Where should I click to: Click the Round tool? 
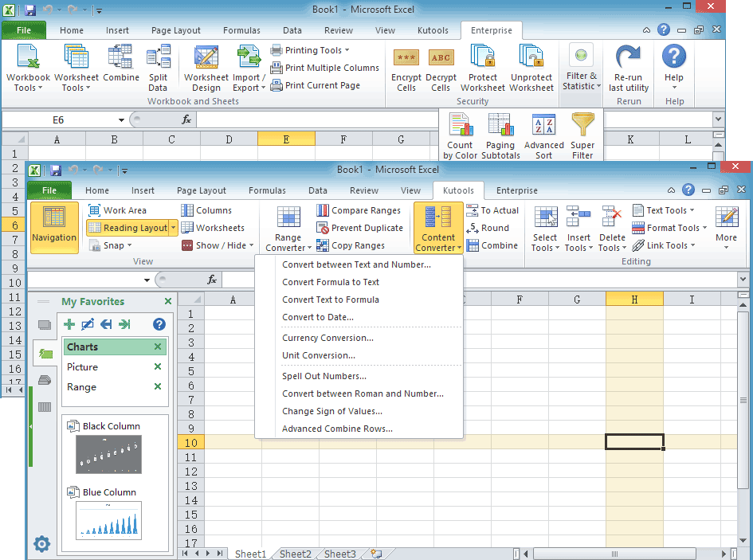pyautogui.click(x=488, y=228)
